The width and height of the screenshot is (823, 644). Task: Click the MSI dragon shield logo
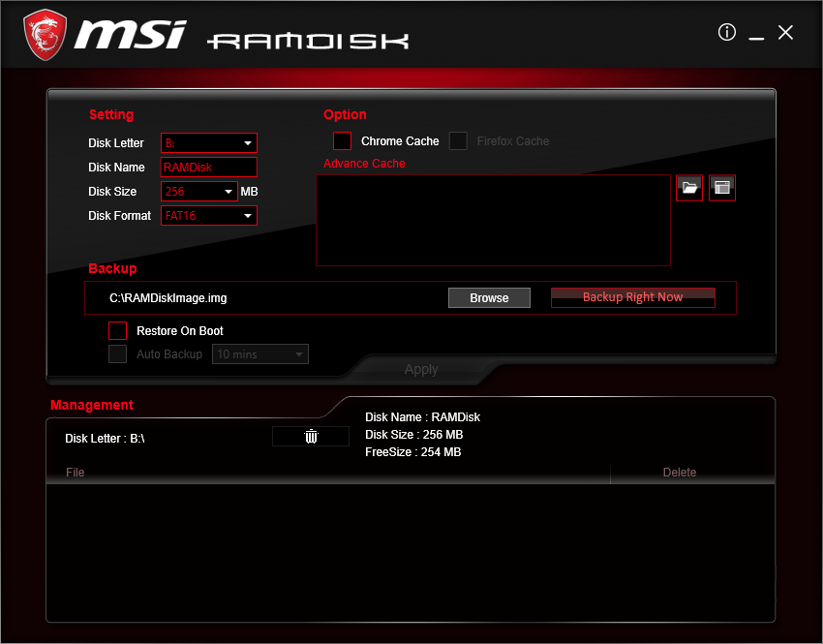pyautogui.click(x=46, y=35)
